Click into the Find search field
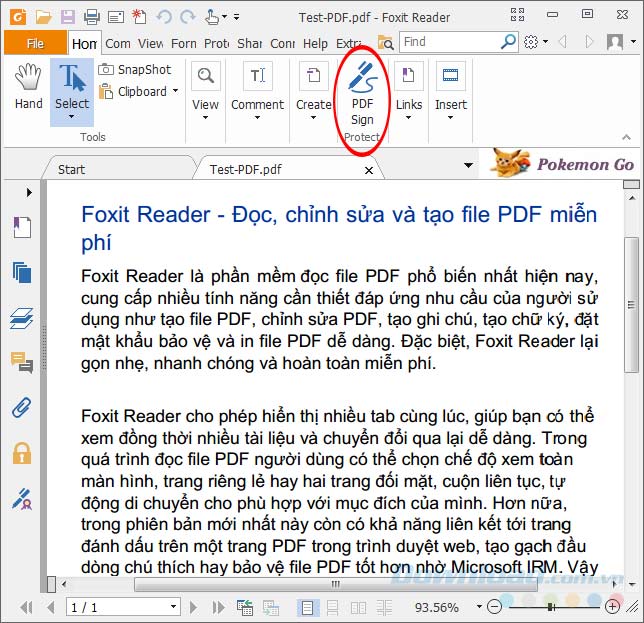The height and width of the screenshot is (623, 644). pyautogui.click(x=450, y=41)
